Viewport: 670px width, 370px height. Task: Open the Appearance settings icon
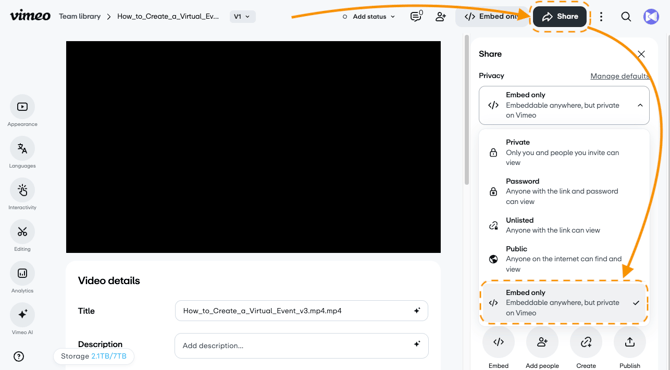(22, 107)
